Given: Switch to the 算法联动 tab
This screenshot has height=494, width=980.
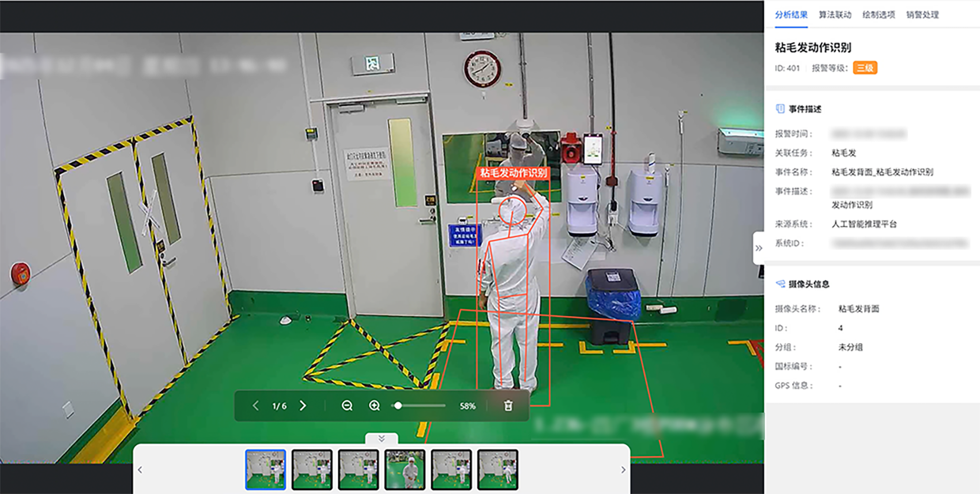Looking at the screenshot, I should (x=835, y=15).
